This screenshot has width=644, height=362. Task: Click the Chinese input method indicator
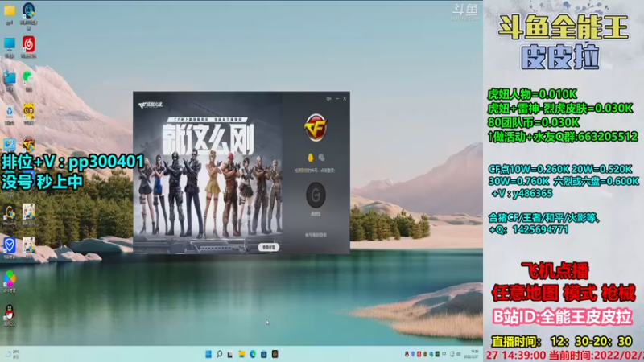444,354
